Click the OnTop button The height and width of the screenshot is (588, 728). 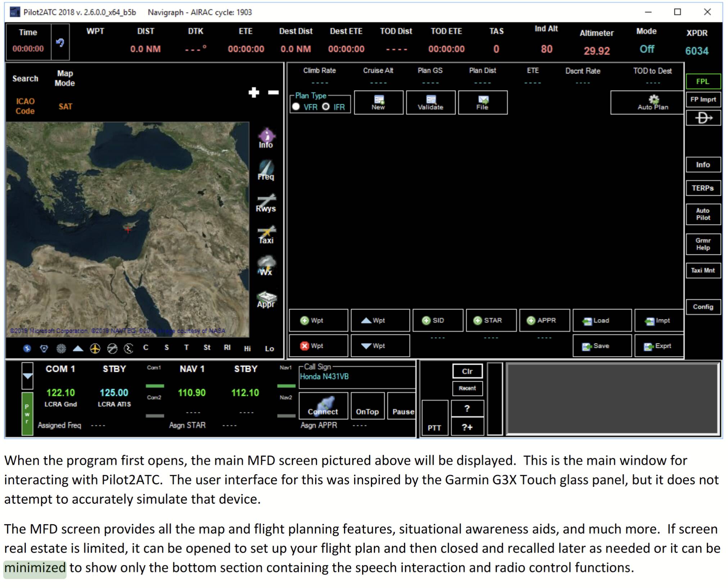tap(367, 406)
